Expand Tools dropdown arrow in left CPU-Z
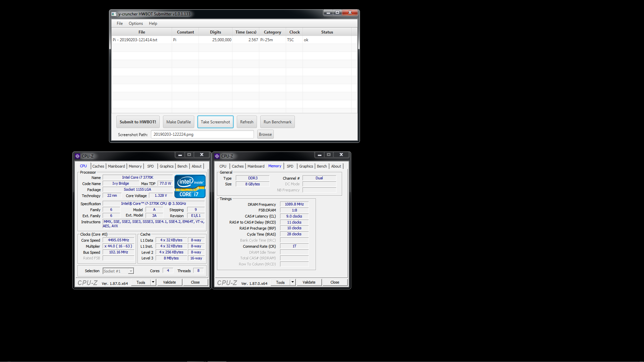This screenshot has height=362, width=644. 153,283
